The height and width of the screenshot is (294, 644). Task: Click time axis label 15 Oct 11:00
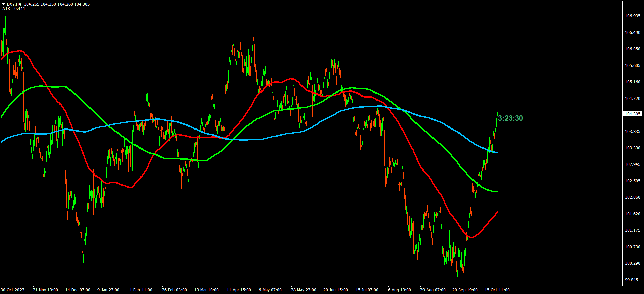tap(497, 290)
